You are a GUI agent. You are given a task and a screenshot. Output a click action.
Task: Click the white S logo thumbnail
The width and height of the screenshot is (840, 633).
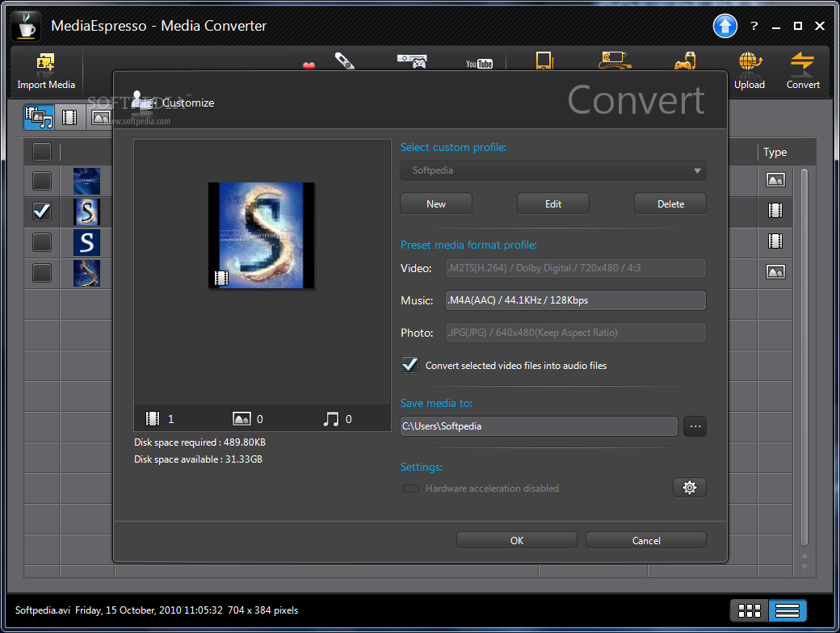click(x=86, y=242)
